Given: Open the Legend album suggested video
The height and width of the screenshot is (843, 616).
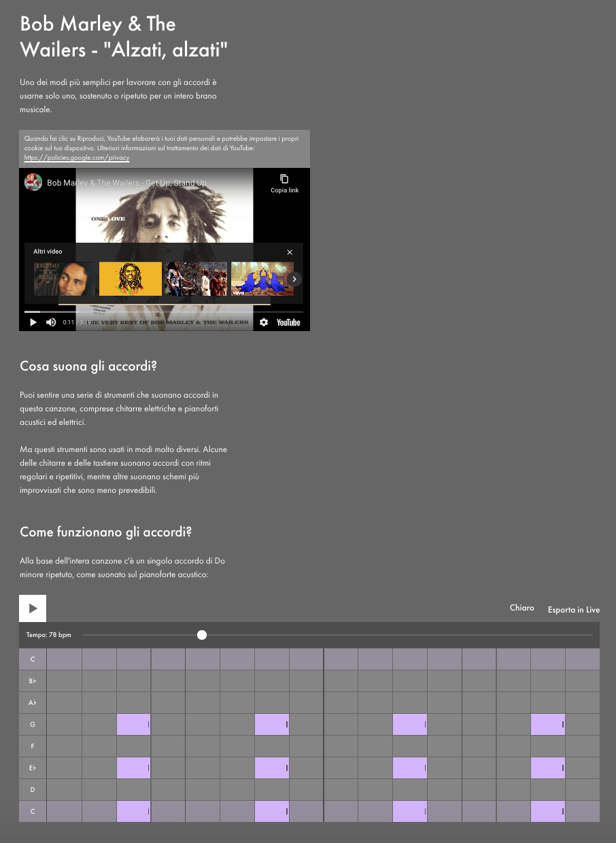Looking at the screenshot, I should pos(65,279).
